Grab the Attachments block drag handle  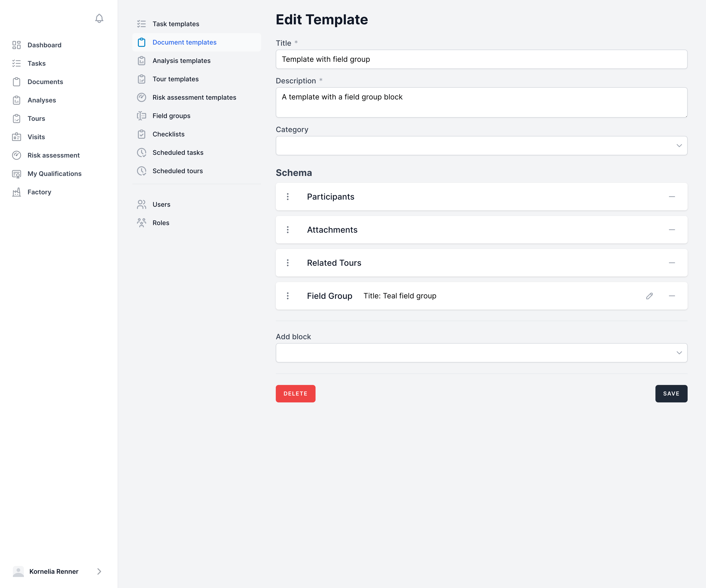[288, 229]
